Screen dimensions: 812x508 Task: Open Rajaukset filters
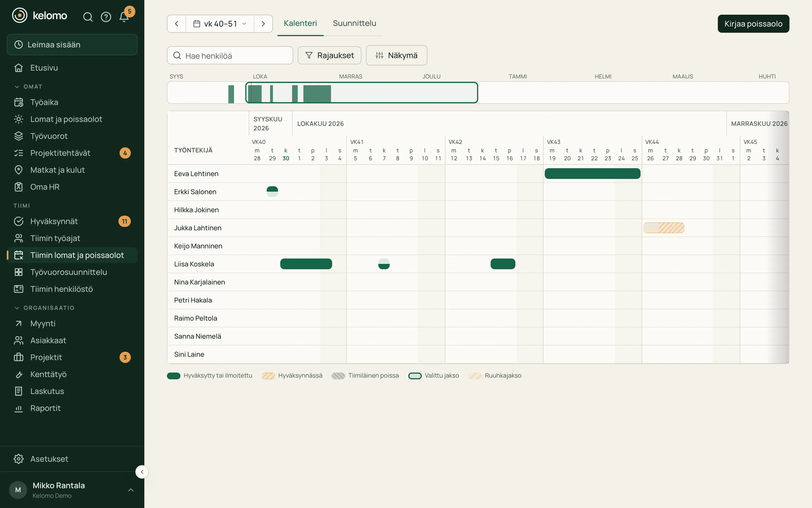click(330, 55)
